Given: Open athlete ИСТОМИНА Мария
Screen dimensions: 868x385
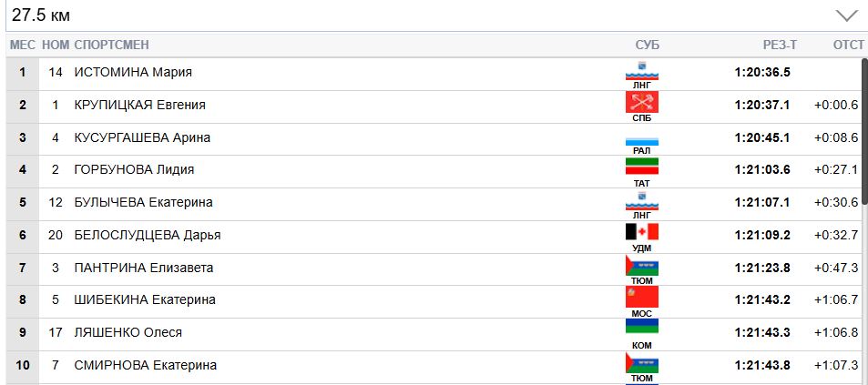Looking at the screenshot, I should [x=133, y=73].
